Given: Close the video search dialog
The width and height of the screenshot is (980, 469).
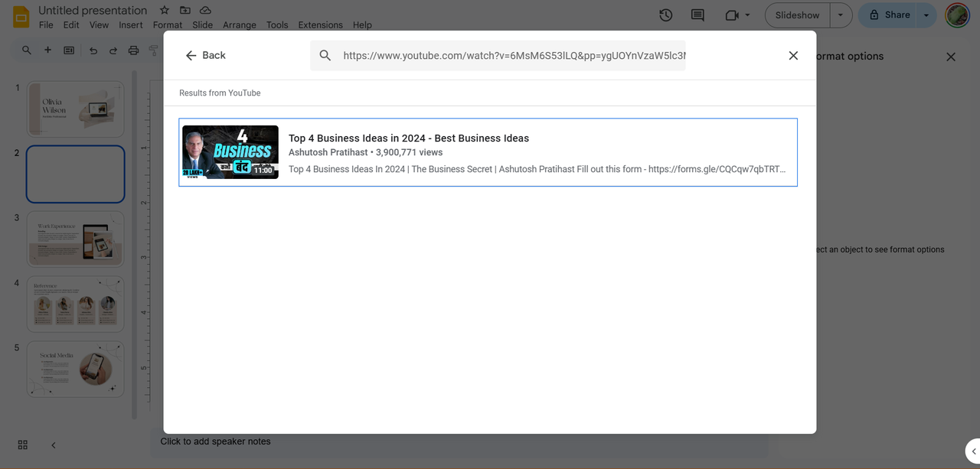Looking at the screenshot, I should tap(793, 55).
